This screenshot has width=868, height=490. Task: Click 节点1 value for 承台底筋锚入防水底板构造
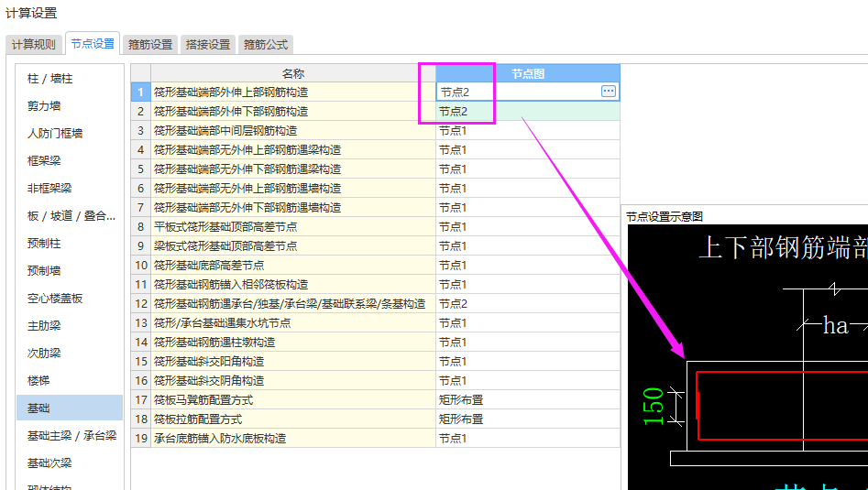pos(528,438)
